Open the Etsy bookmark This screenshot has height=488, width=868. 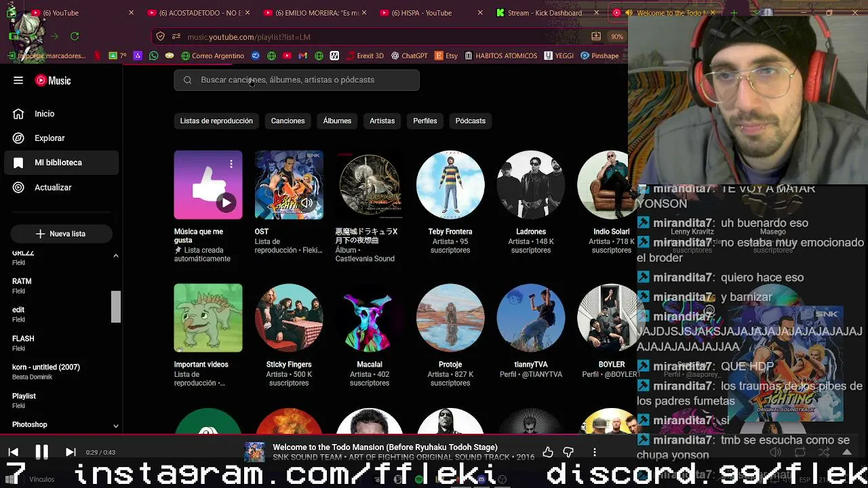446,56
